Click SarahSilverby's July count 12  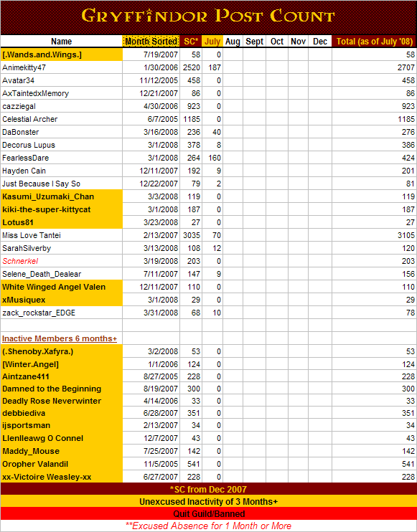pyautogui.click(x=212, y=248)
